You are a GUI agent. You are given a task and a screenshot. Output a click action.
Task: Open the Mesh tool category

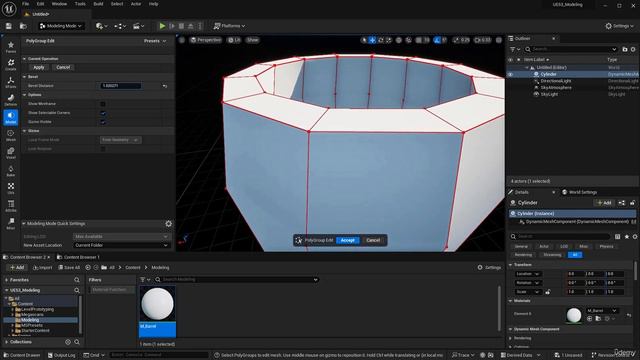coord(11,135)
